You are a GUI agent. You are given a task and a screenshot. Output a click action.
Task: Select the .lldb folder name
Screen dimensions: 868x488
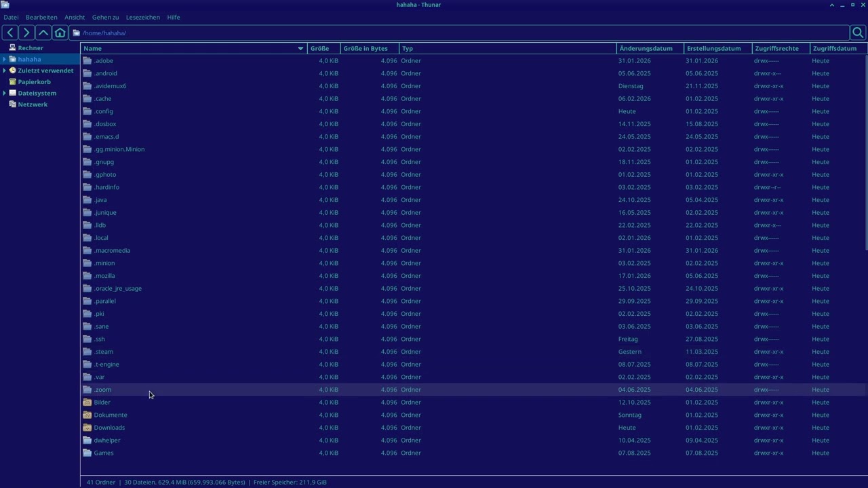click(100, 225)
